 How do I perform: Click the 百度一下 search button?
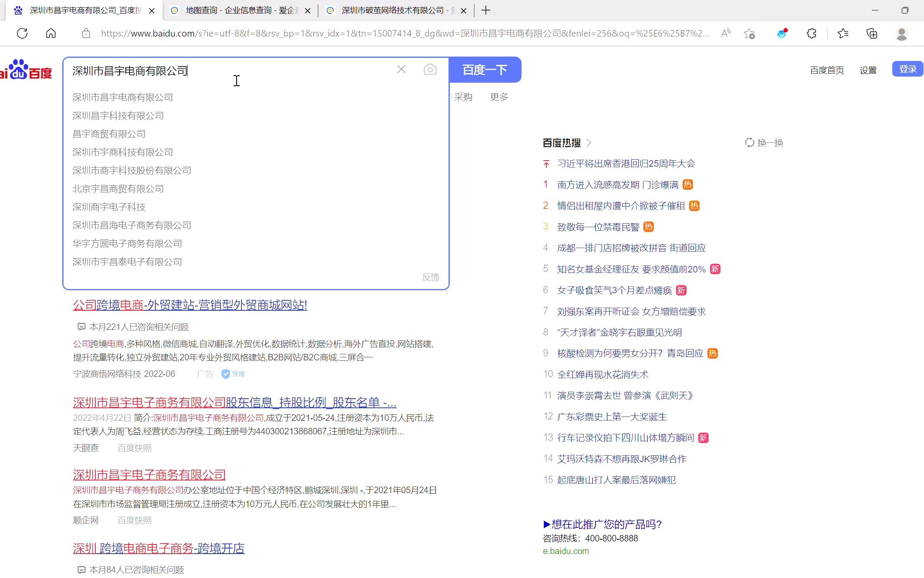pyautogui.click(x=485, y=70)
